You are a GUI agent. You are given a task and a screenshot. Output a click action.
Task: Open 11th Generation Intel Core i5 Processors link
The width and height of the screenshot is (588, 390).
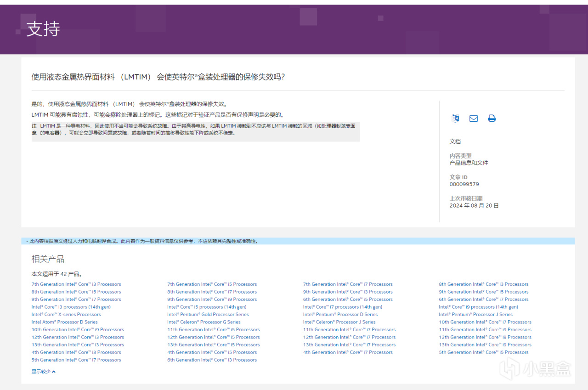click(213, 330)
